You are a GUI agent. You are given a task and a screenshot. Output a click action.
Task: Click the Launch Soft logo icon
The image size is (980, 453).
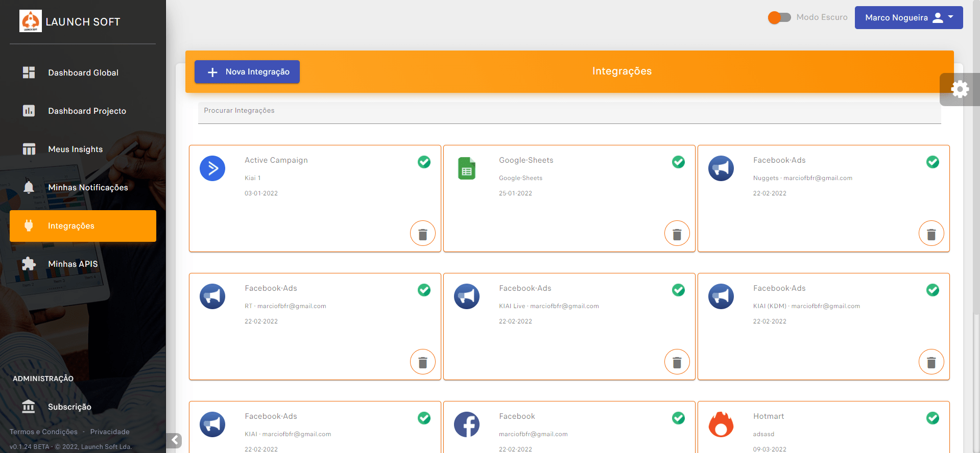pos(31,21)
